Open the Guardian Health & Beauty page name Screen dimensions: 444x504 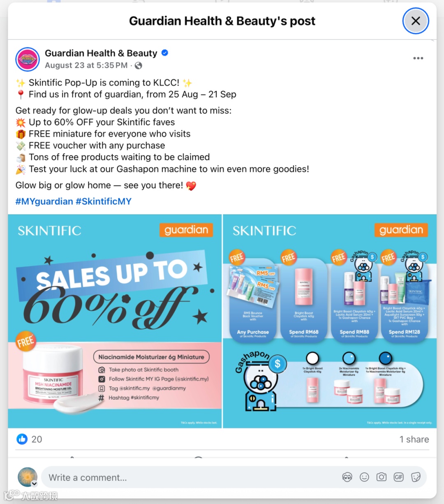pos(101,53)
